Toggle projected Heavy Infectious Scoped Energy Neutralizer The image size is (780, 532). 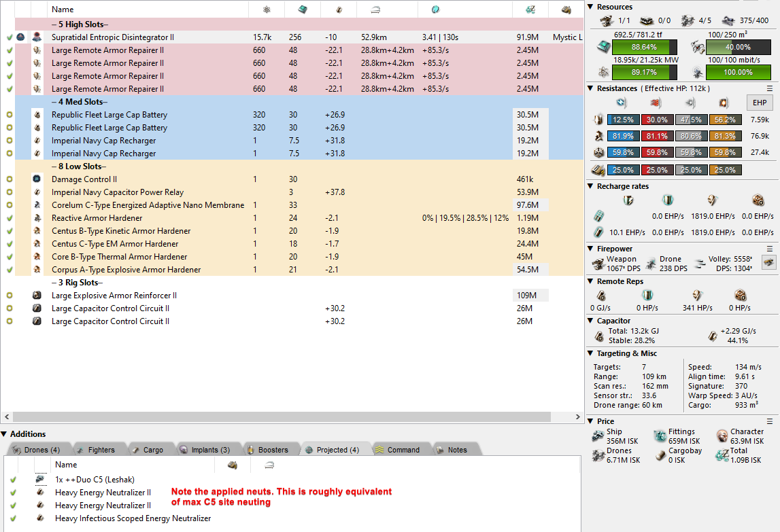(13, 518)
